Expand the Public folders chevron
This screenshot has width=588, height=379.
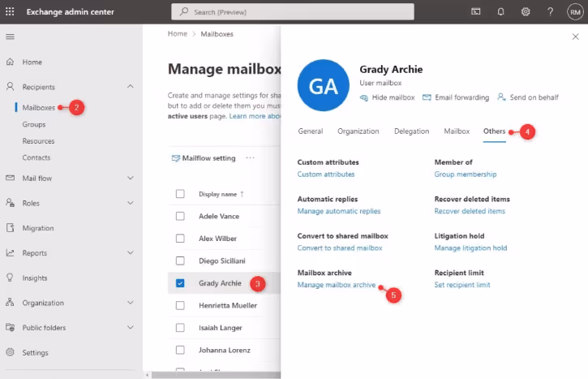130,327
